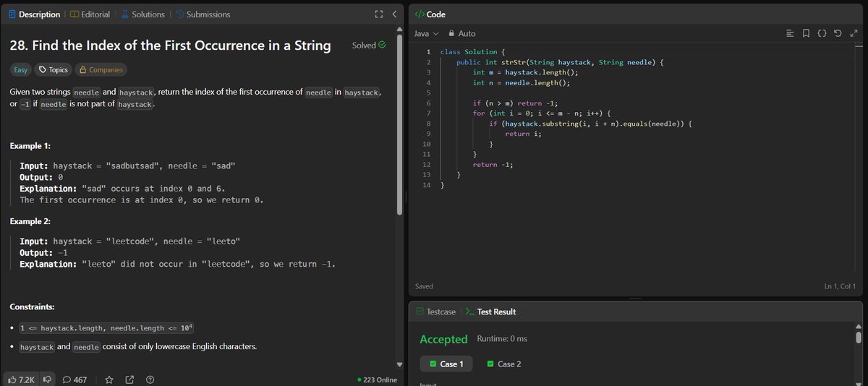Image resolution: width=868 pixels, height=386 pixels.
Task: Expand the description panel to fullscreen
Action: 379,14
